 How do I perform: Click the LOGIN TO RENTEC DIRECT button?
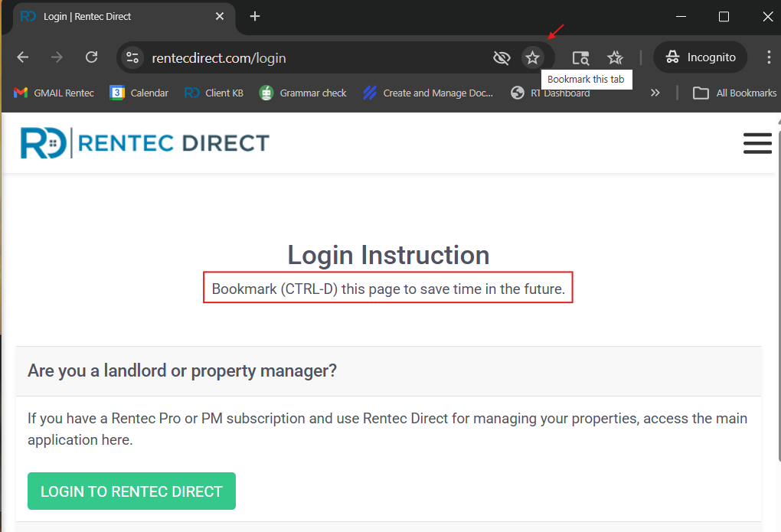click(132, 491)
